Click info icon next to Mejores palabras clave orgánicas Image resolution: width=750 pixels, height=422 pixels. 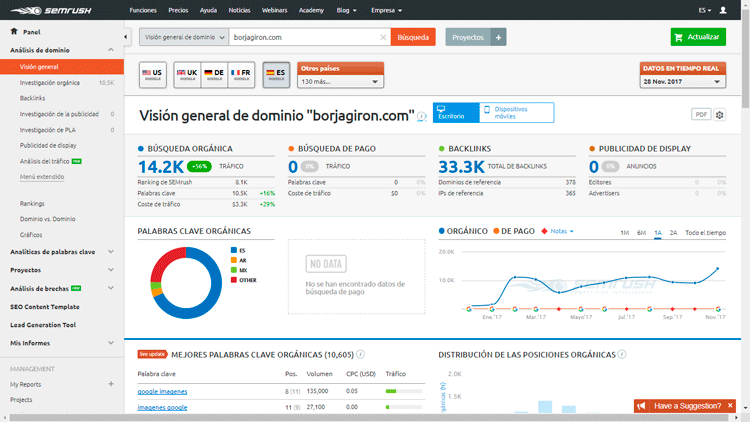click(361, 354)
